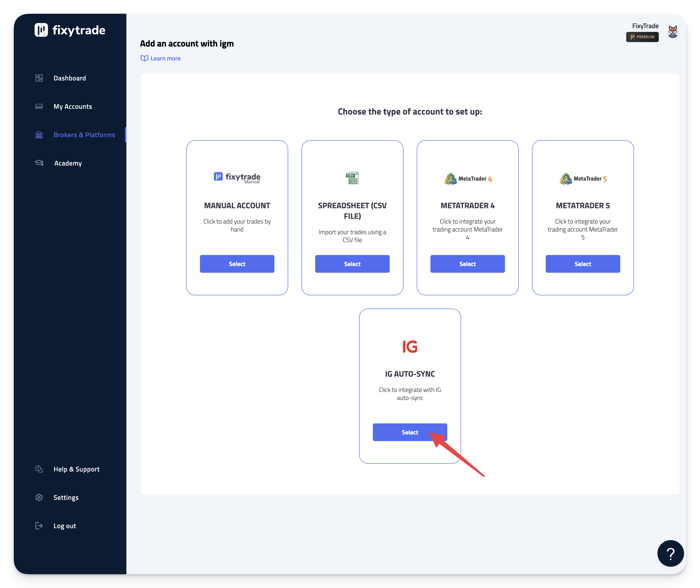Click the fixytrade logo icon
Image resolution: width=700 pixels, height=588 pixels.
tap(41, 30)
